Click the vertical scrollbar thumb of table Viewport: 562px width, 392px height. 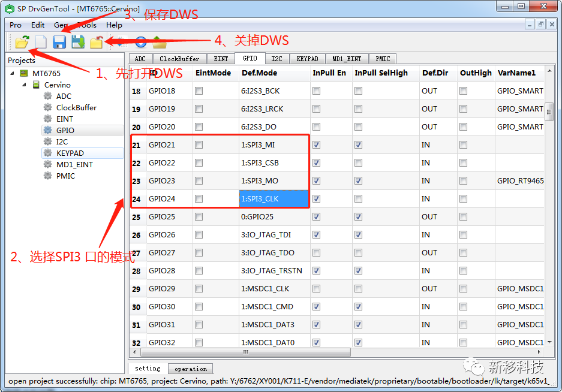549,112
